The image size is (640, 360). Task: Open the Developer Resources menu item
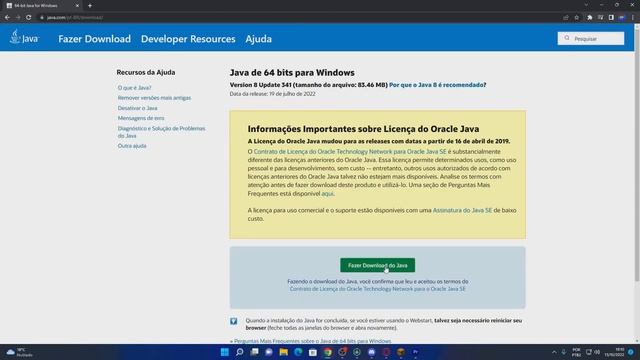[188, 39]
